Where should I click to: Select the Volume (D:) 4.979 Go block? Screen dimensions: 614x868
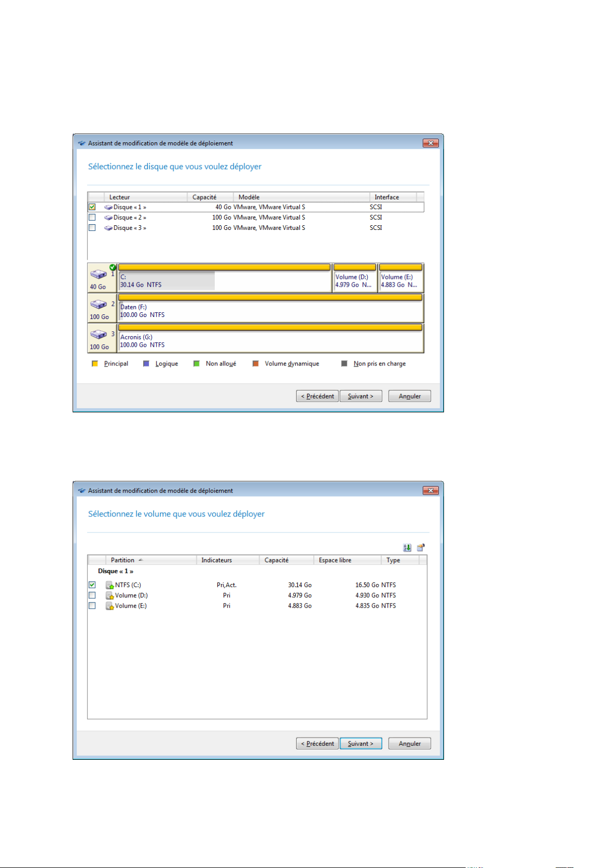pyautogui.click(x=355, y=278)
